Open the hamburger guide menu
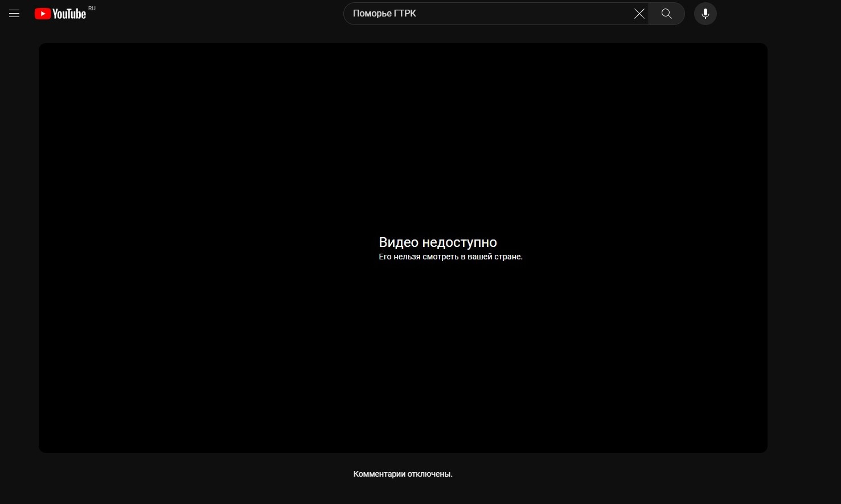 14,14
